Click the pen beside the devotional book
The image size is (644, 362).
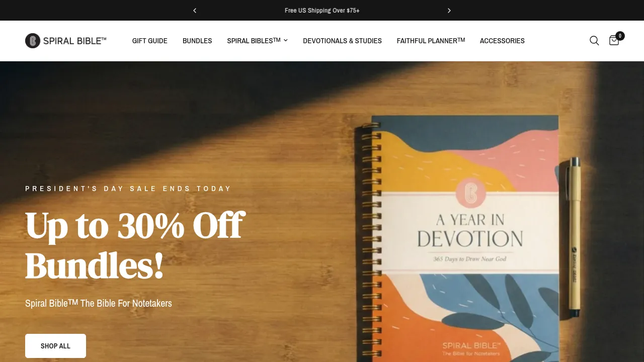(x=574, y=237)
